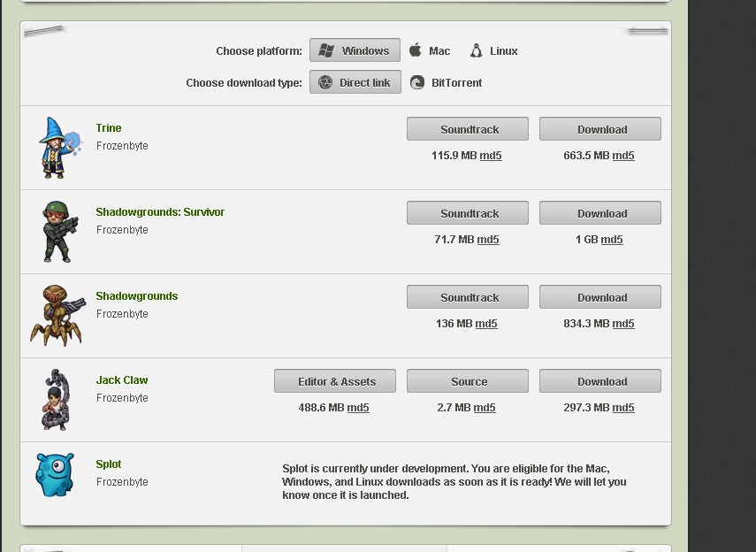Download the Shadowgrounds soundtrack

(x=468, y=296)
